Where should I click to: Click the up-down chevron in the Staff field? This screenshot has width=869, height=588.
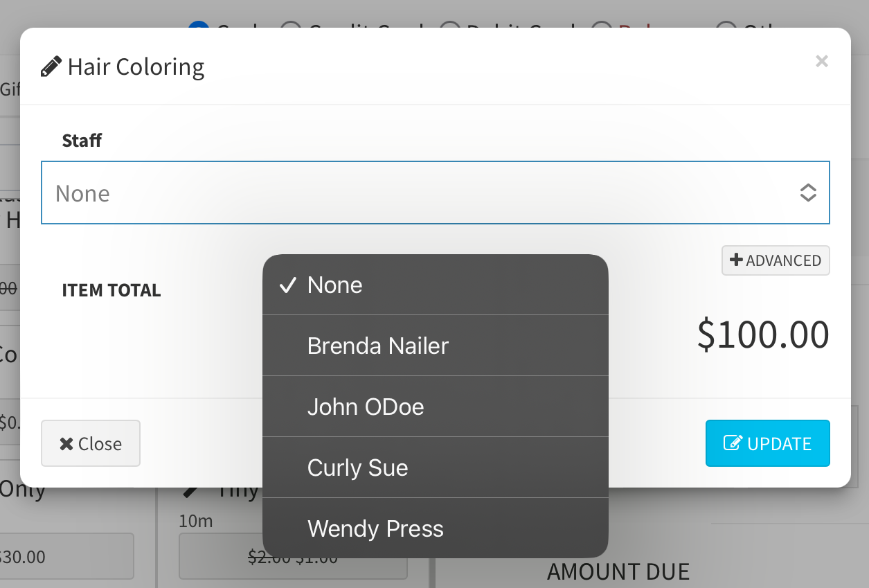click(808, 193)
